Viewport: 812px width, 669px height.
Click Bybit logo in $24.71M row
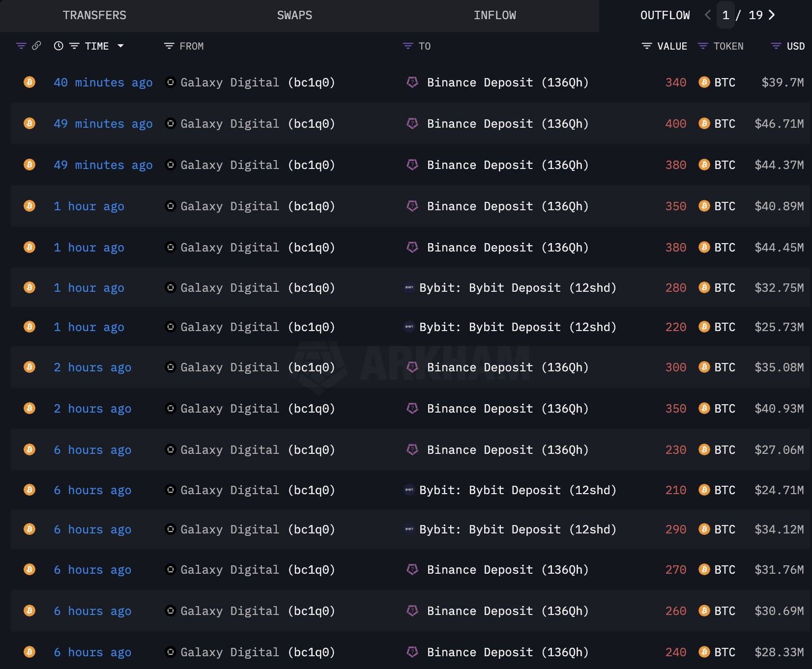(x=409, y=490)
